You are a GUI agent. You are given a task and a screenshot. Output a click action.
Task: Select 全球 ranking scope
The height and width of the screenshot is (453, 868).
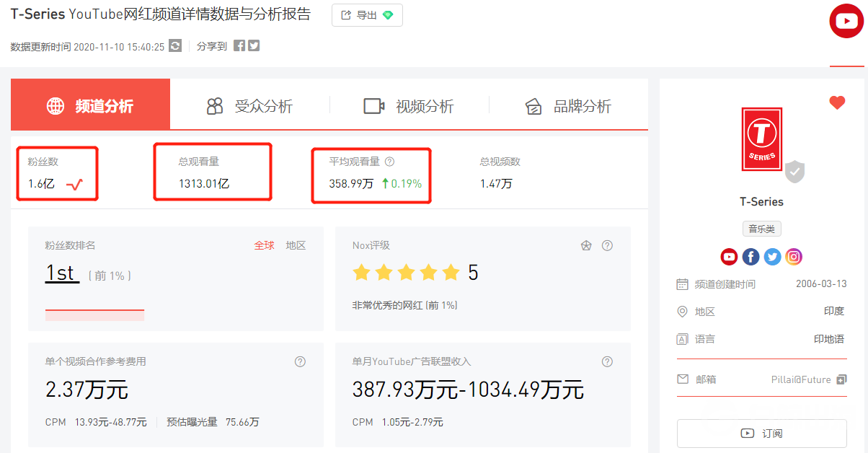tap(264, 246)
